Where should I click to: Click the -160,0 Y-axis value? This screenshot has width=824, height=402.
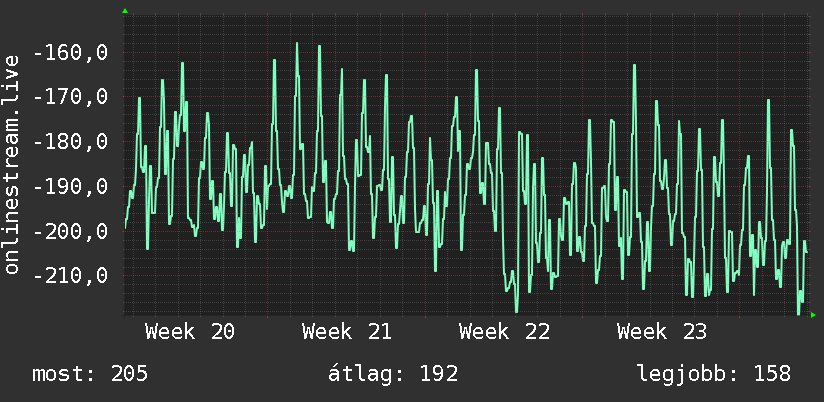[x=71, y=53]
